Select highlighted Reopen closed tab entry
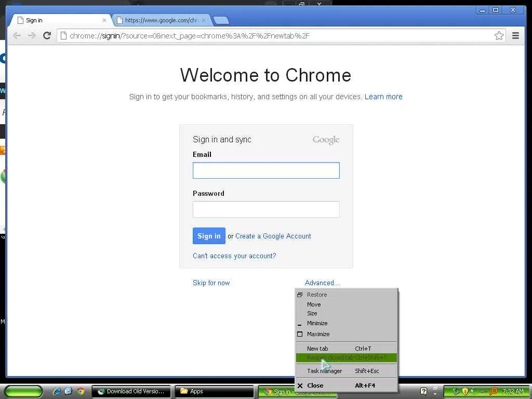Image resolution: width=532 pixels, height=399 pixels. point(347,357)
